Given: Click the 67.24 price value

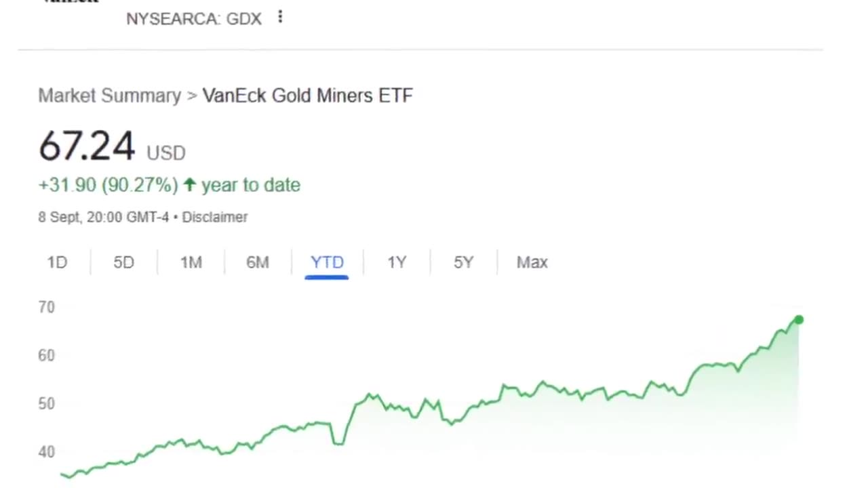Looking at the screenshot, I should (87, 146).
